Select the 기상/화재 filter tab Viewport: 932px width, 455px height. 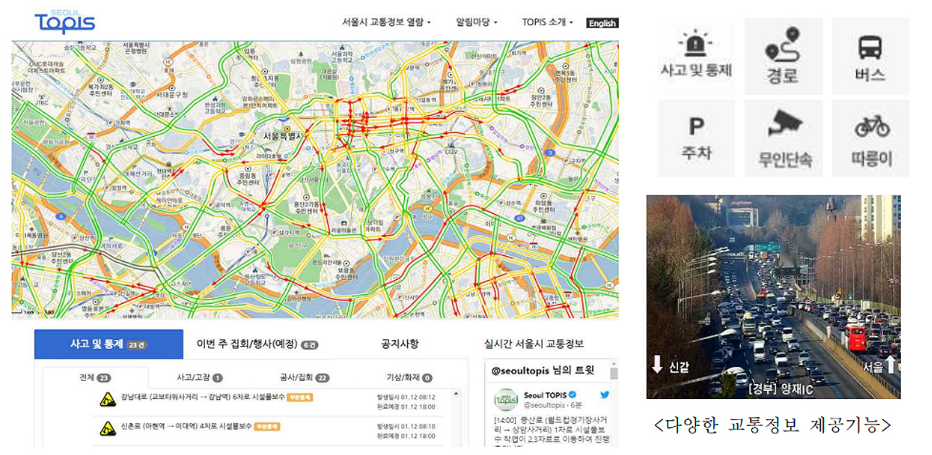pos(410,378)
